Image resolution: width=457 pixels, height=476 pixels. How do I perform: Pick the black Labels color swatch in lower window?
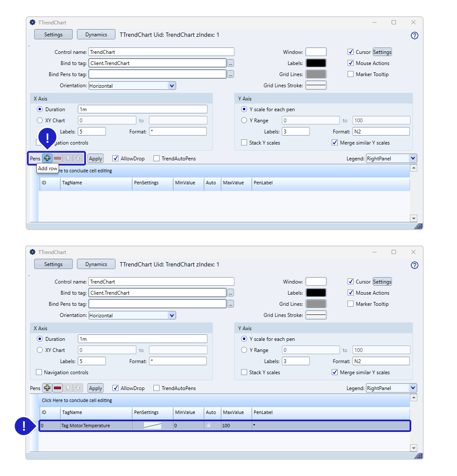(316, 293)
